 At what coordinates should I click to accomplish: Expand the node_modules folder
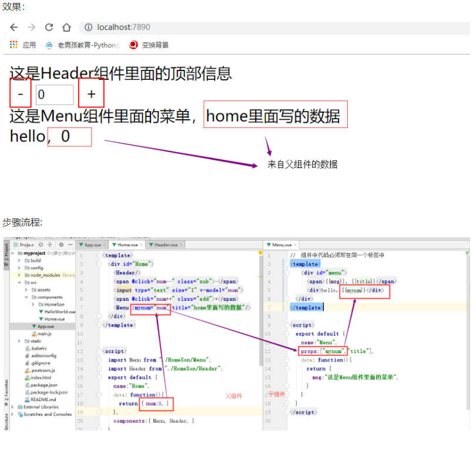[19, 275]
